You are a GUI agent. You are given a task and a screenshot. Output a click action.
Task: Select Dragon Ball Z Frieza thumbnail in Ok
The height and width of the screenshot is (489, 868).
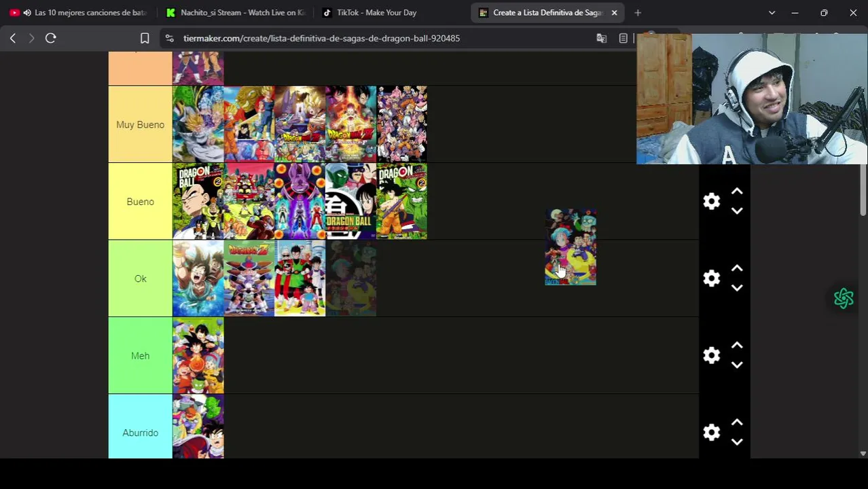(x=249, y=278)
